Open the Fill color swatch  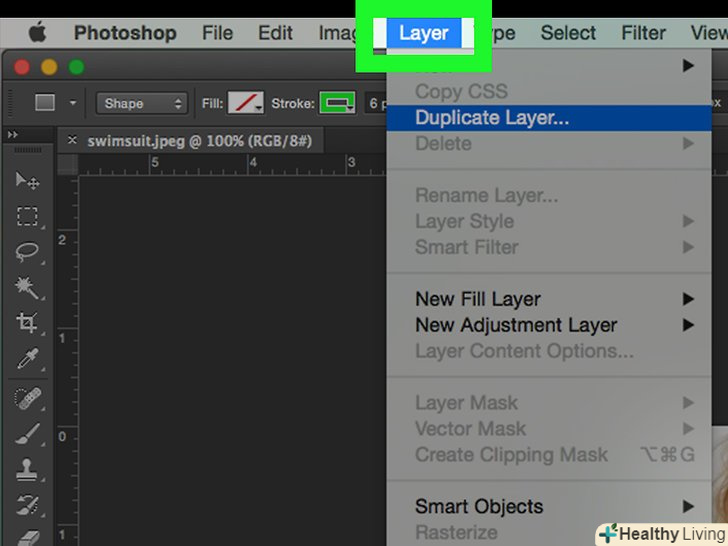(x=245, y=103)
